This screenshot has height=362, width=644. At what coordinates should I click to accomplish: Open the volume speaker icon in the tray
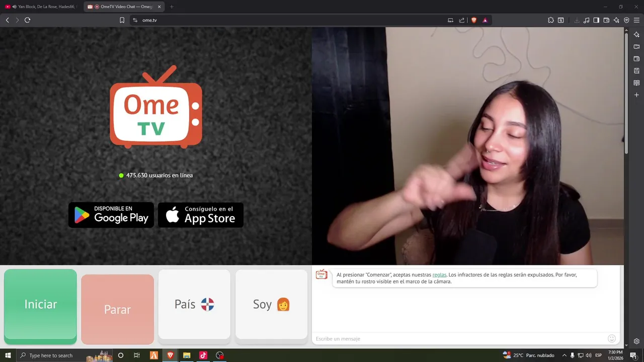(x=589, y=355)
